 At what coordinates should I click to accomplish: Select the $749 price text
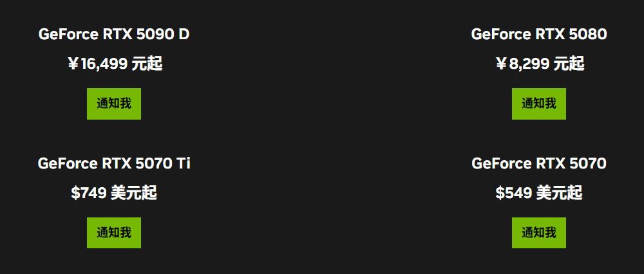point(89,193)
